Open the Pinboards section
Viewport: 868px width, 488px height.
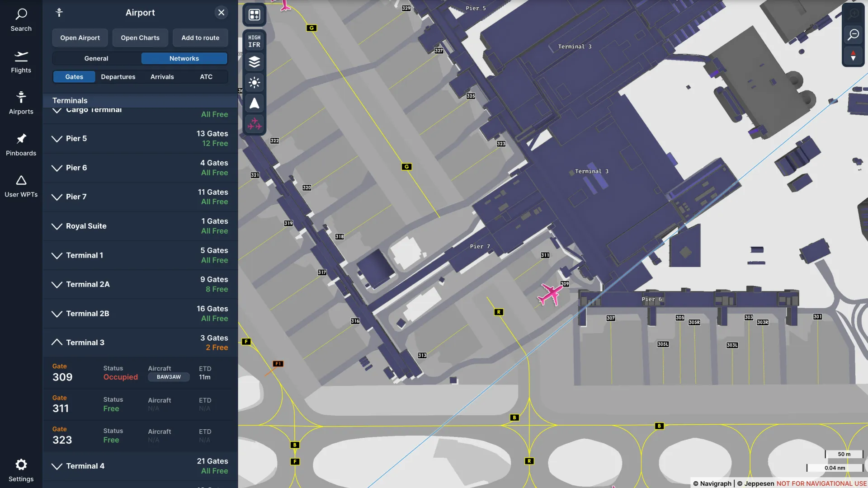(21, 145)
